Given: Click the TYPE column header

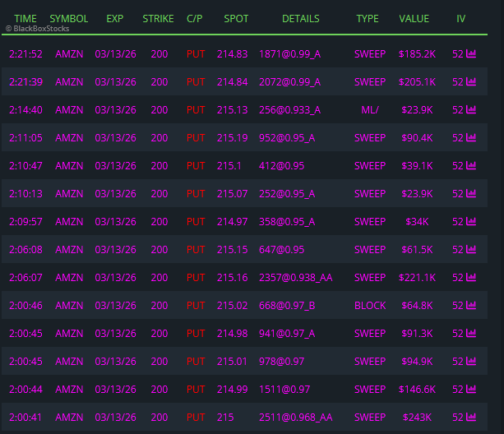Looking at the screenshot, I should click(x=368, y=19).
